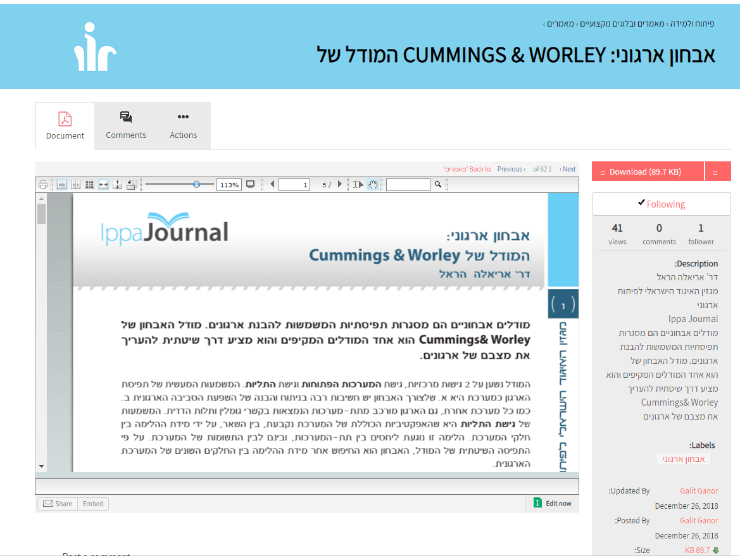Click the iir logo in header
740x560 pixels.
pos(95,47)
